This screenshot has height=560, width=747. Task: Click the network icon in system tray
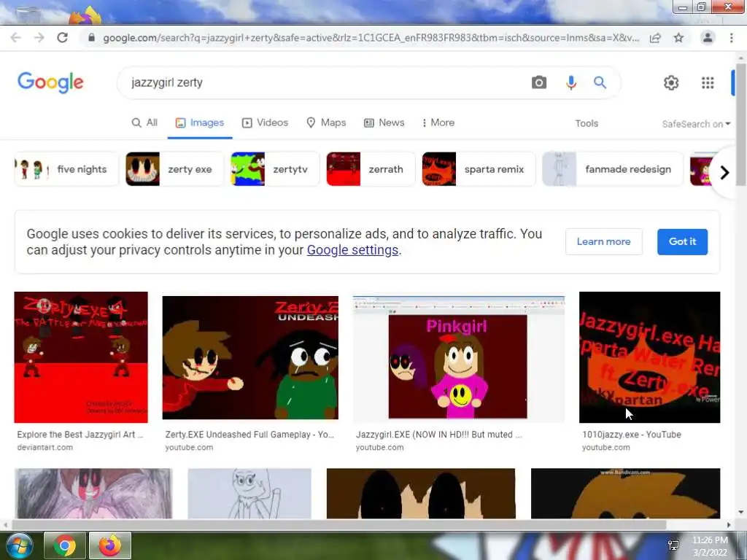pos(673,545)
